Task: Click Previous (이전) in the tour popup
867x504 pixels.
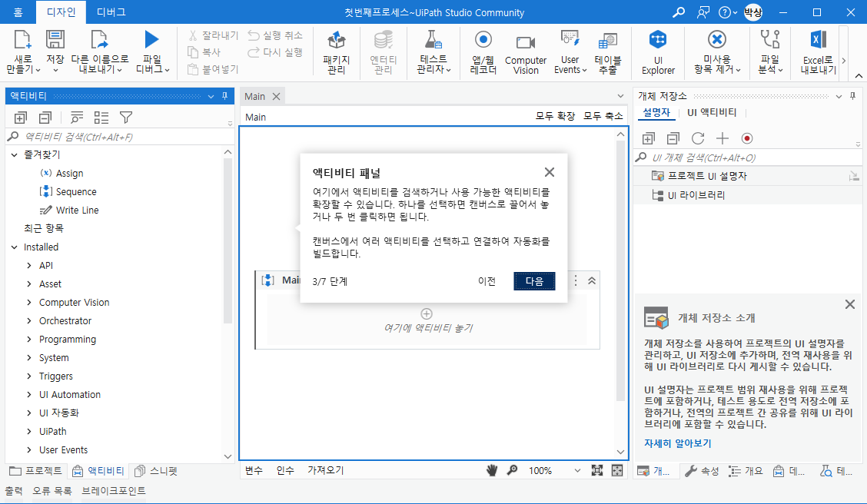Action: click(487, 280)
